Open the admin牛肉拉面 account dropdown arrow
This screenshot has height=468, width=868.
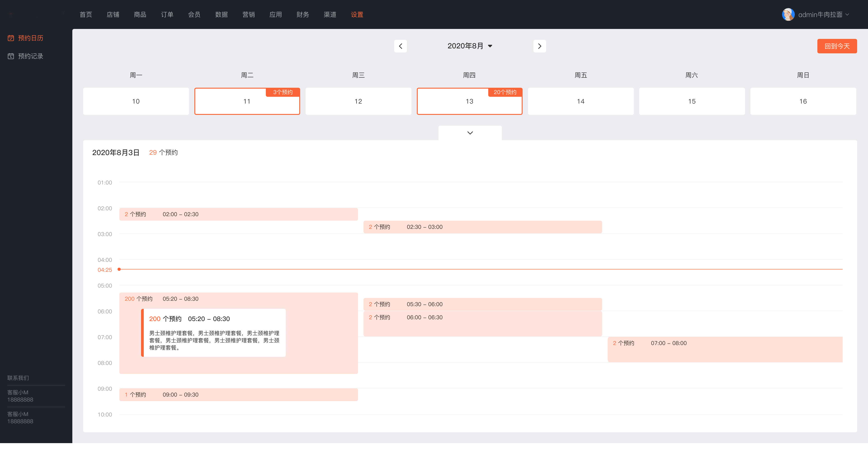pyautogui.click(x=847, y=14)
